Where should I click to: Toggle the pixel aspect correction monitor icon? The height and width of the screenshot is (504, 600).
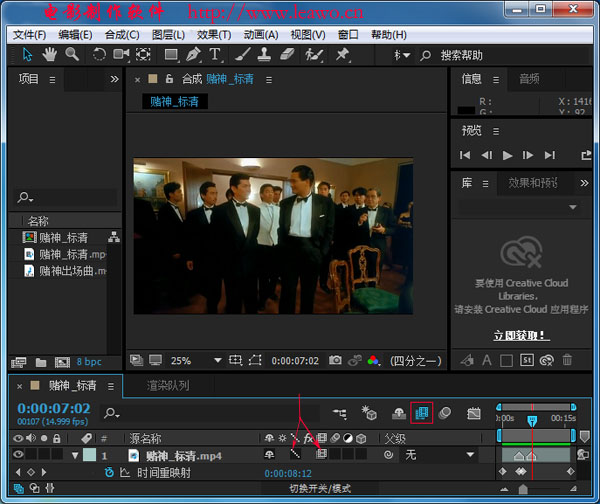tap(155, 360)
